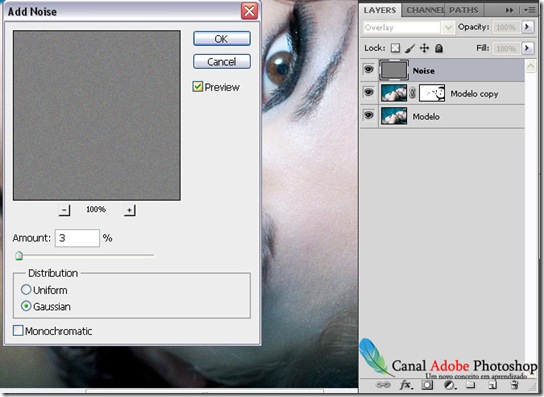
Task: Create a new layer group
Action: 470,385
